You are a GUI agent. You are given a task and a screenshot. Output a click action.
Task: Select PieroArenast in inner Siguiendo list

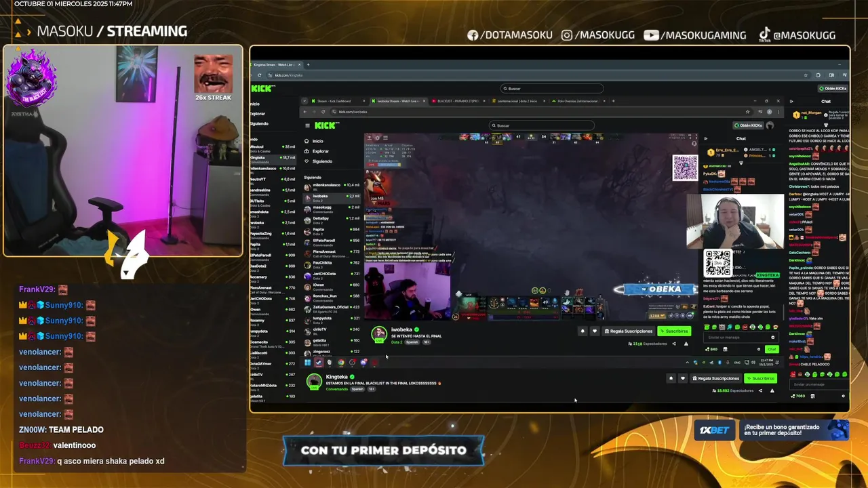tap(332, 253)
